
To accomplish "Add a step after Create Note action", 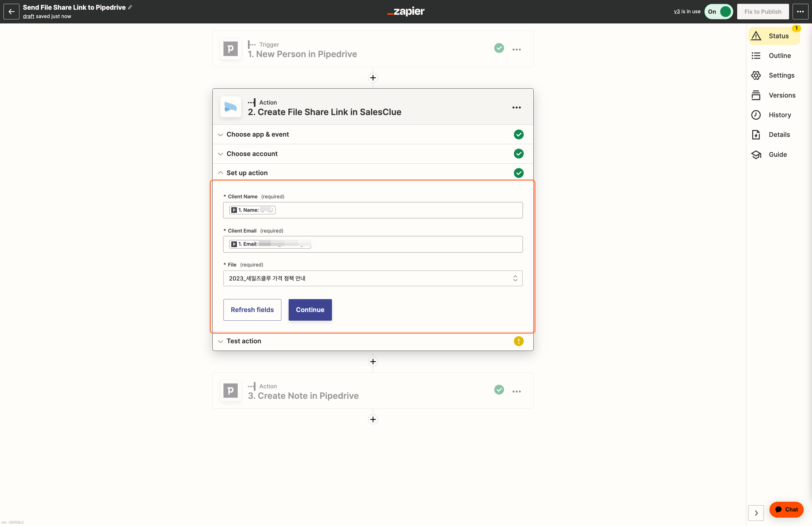I will coord(373,419).
